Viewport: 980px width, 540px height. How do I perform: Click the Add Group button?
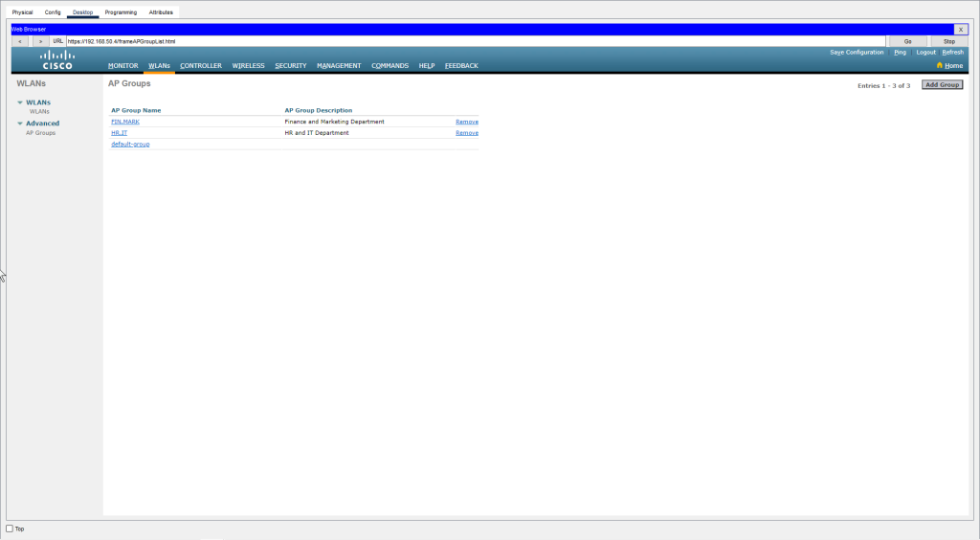point(942,85)
